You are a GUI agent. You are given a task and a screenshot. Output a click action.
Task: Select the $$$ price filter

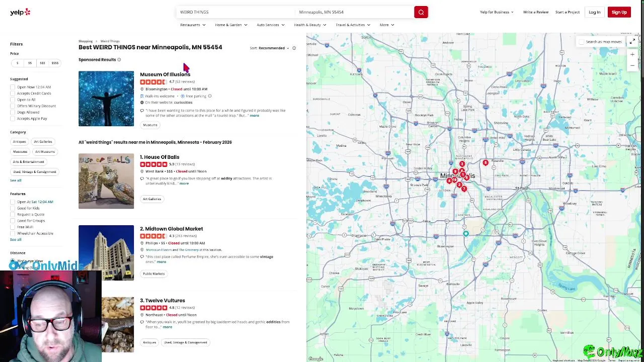[42, 63]
